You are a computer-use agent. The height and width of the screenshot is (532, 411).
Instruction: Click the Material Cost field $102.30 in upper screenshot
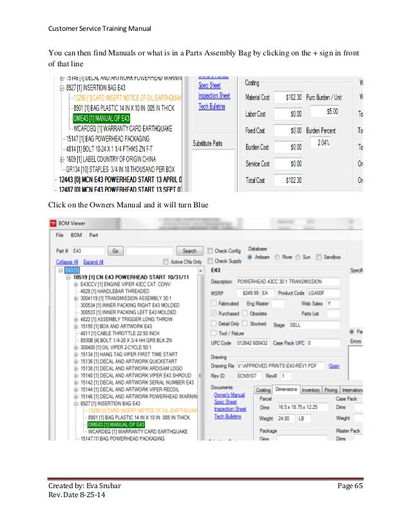coord(289,97)
